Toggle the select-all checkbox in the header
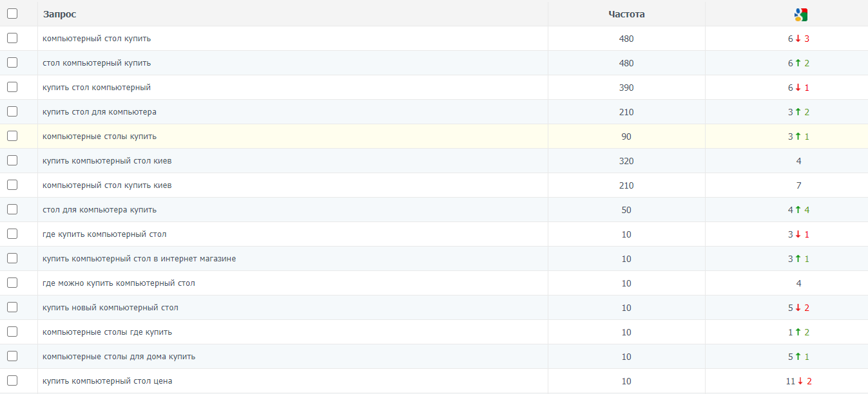The width and height of the screenshot is (868, 394). [x=12, y=14]
